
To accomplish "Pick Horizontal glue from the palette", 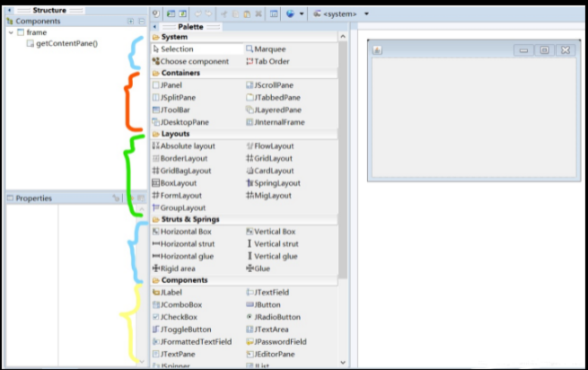I will point(183,256).
